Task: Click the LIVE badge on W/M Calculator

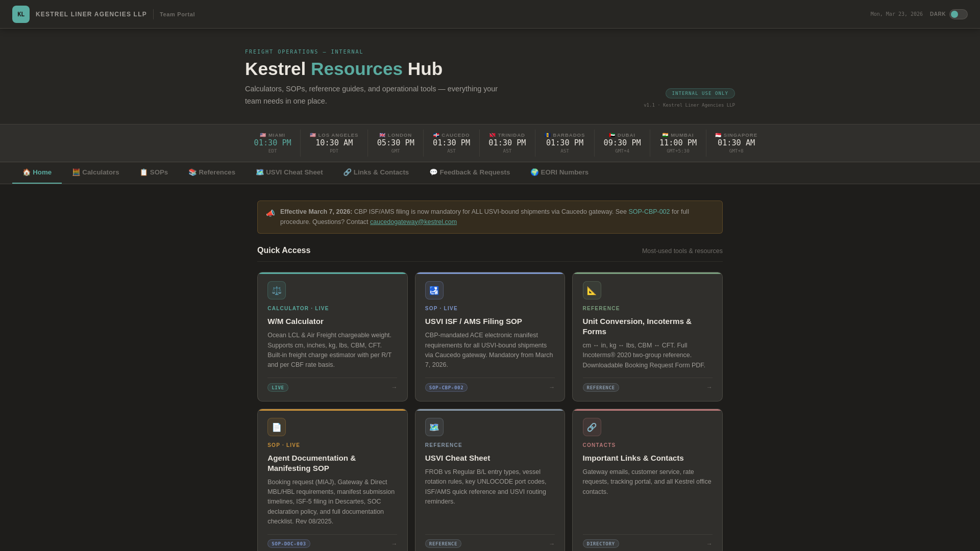Action: [278, 388]
